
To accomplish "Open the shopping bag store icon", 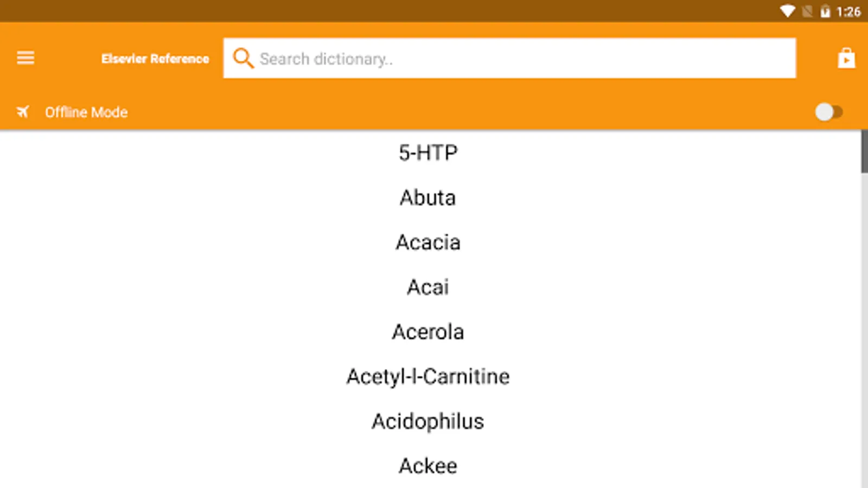I will pos(846,58).
